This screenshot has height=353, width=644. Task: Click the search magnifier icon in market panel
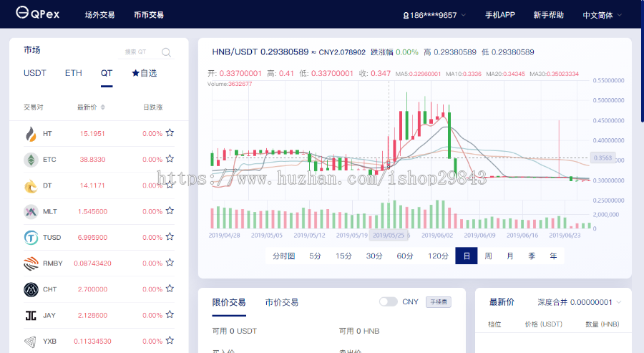[x=166, y=52]
